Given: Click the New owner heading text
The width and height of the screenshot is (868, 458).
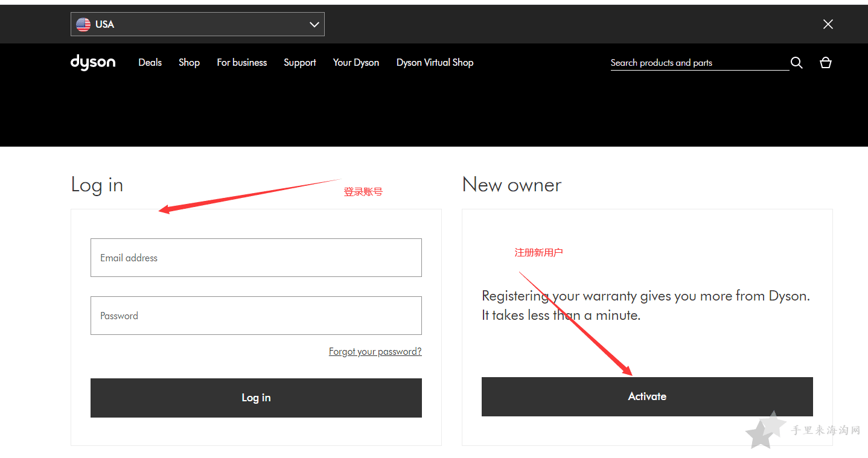Looking at the screenshot, I should (x=512, y=185).
